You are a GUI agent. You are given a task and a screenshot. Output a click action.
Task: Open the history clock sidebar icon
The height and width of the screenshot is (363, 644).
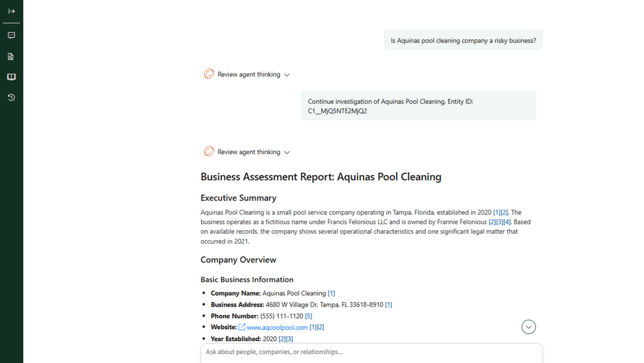click(12, 98)
